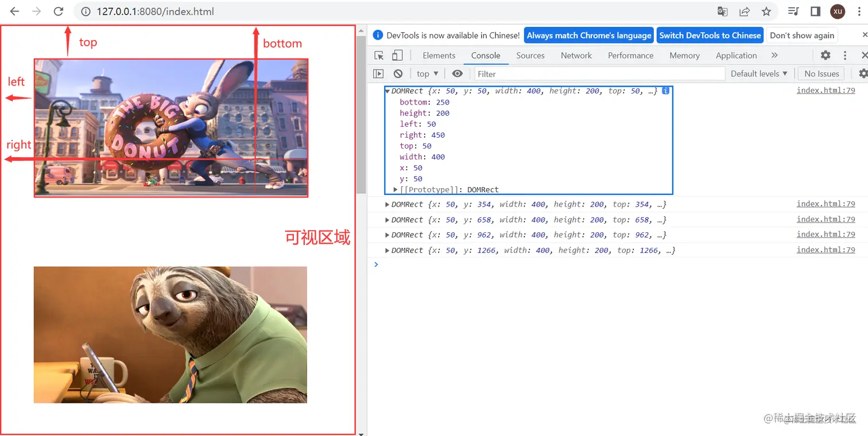
Task: Open the translate page icon
Action: (723, 11)
